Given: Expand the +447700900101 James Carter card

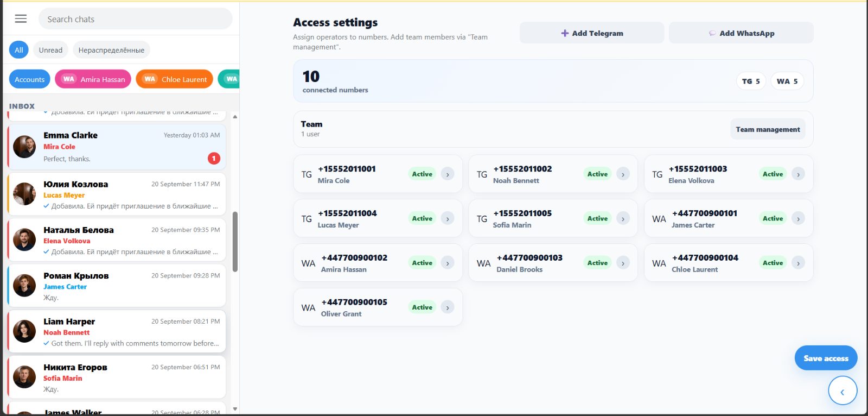Looking at the screenshot, I should coord(798,219).
